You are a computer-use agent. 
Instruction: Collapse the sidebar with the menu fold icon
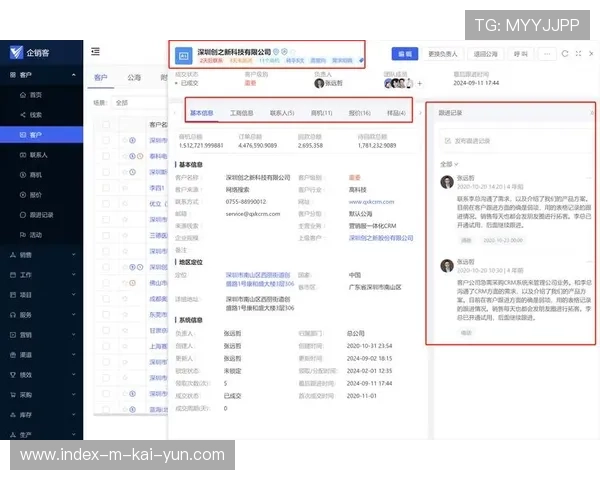coord(95,51)
